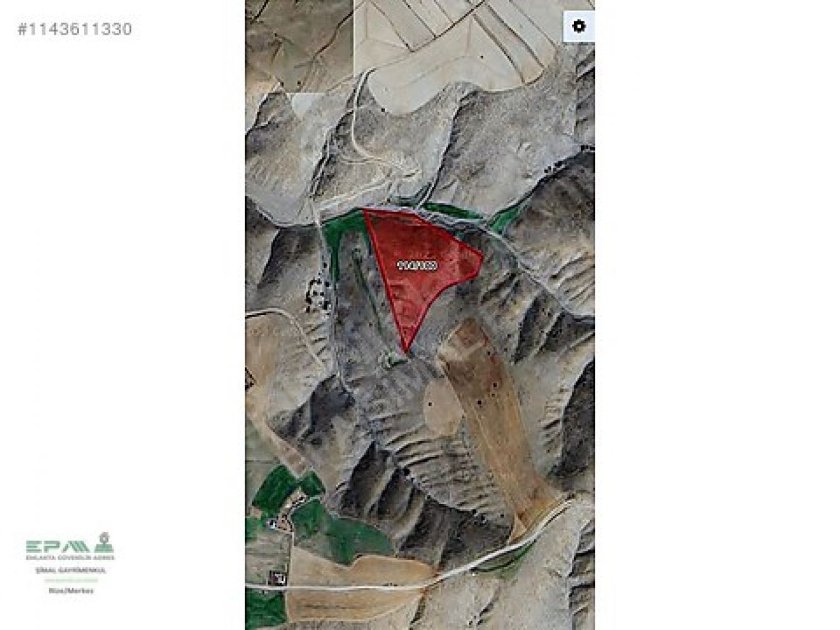Click the green website line under agency name

pos(71,579)
